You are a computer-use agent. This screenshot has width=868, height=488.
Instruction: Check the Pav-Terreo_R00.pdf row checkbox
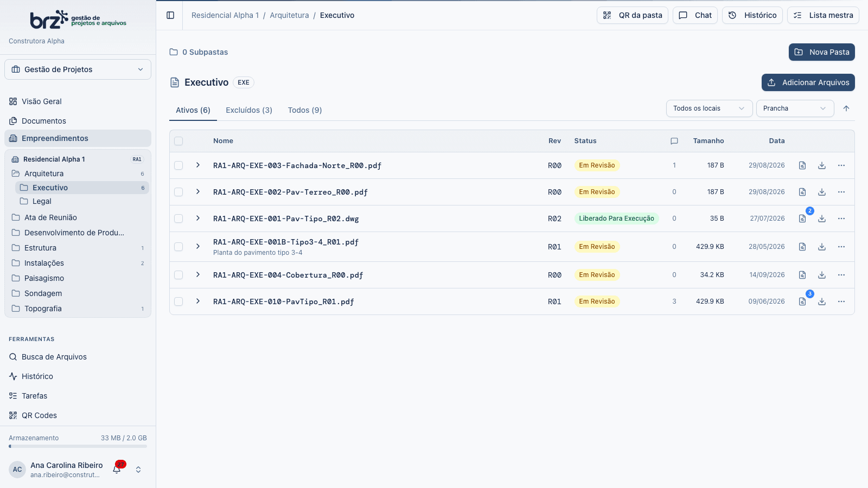point(178,192)
